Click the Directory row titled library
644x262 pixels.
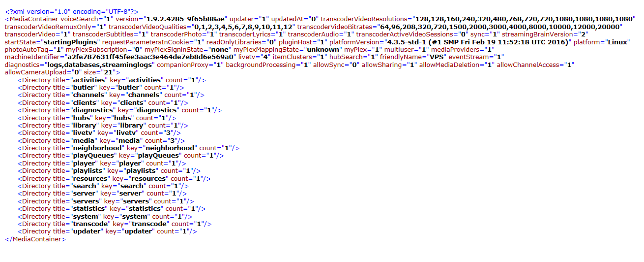(x=103, y=125)
